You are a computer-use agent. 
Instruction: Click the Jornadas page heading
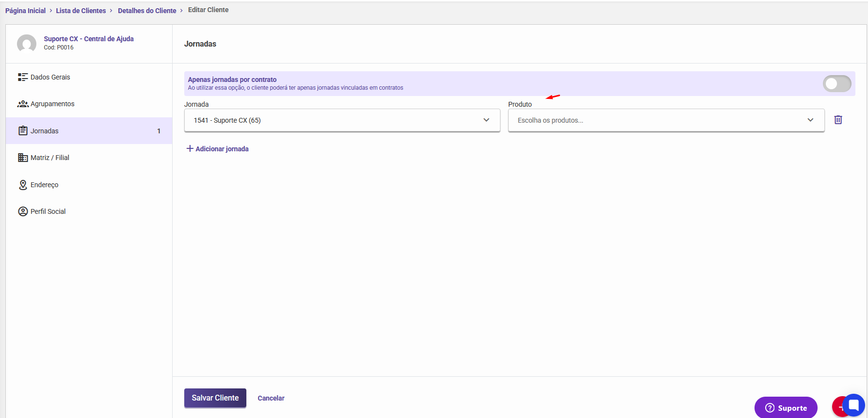point(200,44)
